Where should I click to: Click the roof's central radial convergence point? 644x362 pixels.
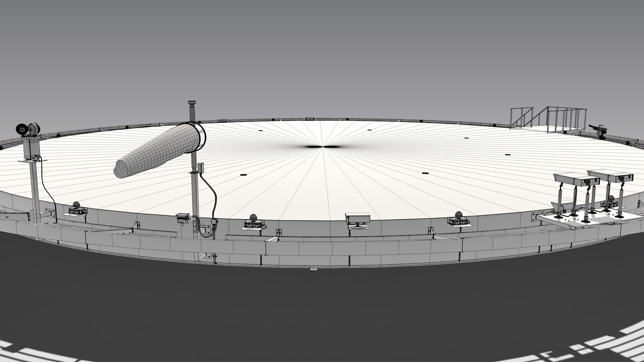click(323, 146)
